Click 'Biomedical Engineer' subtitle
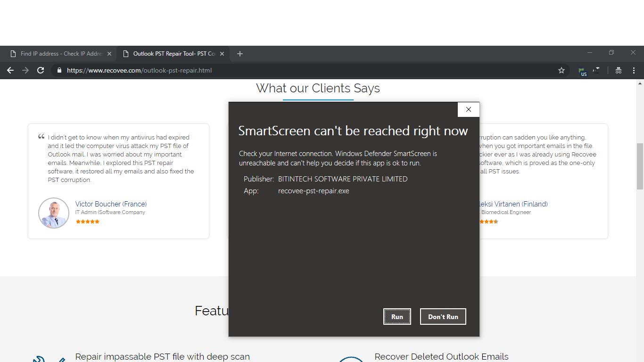 coord(506,213)
